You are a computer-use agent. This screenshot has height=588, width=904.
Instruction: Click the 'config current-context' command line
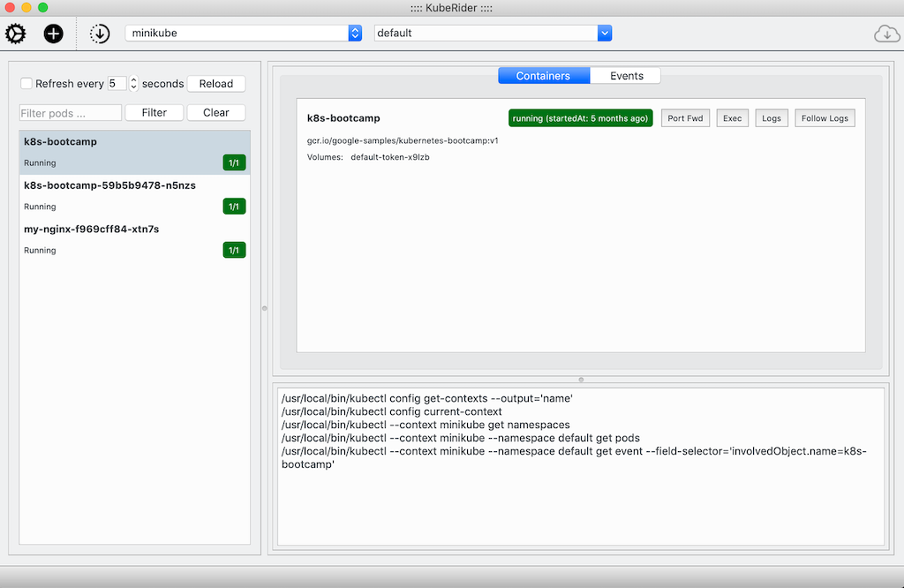pyautogui.click(x=391, y=411)
